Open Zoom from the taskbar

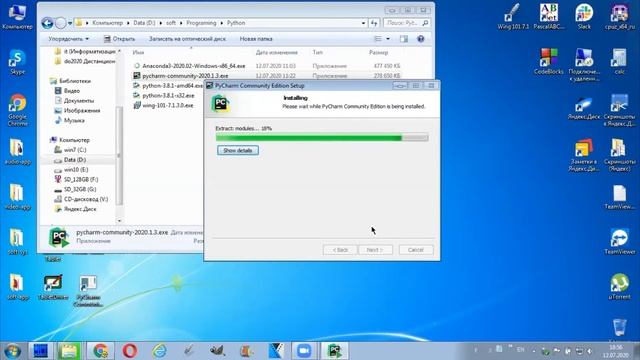(x=304, y=351)
